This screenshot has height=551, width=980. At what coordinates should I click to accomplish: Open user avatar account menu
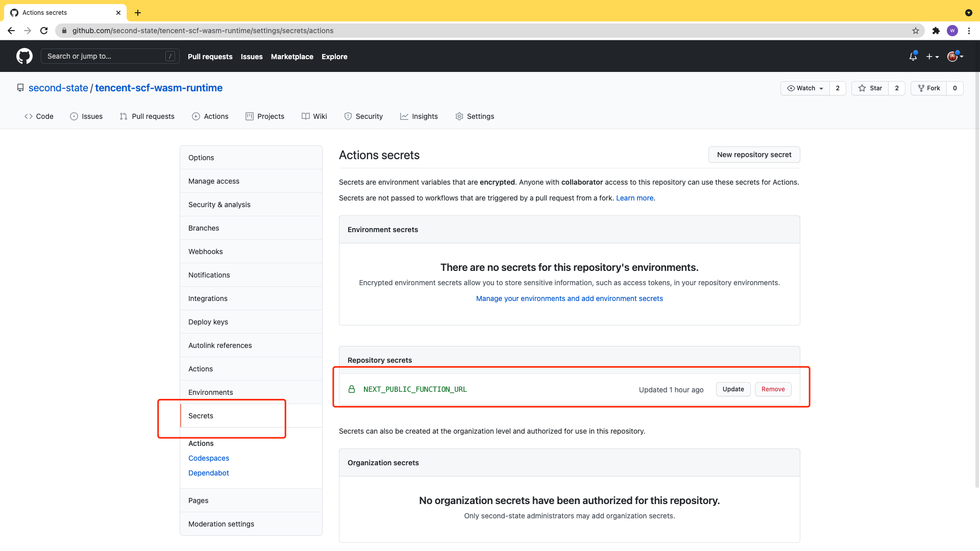(954, 57)
